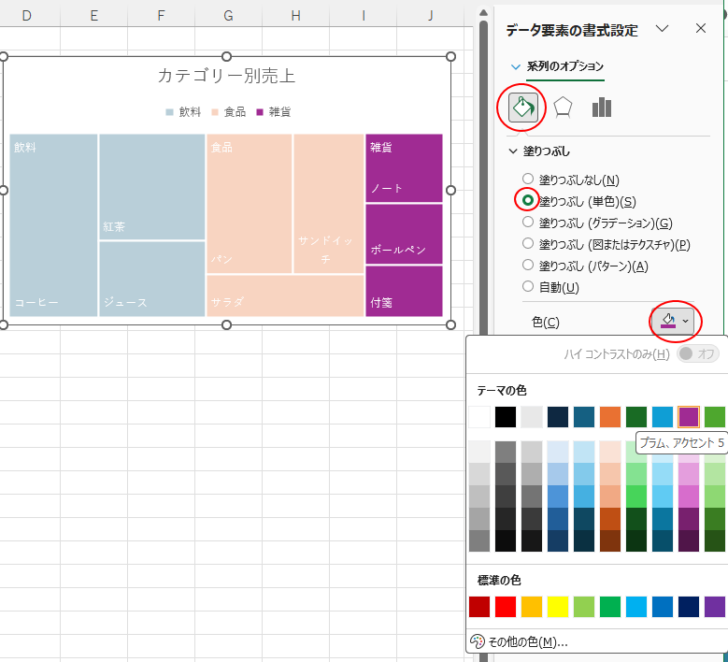
Task: Pick the bright green theme color swatch
Action: [x=715, y=417]
